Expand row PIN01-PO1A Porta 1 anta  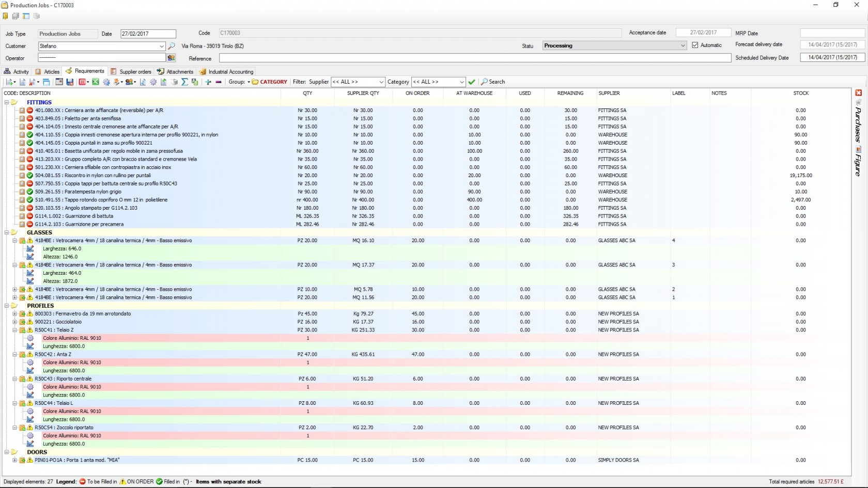[x=14, y=460]
